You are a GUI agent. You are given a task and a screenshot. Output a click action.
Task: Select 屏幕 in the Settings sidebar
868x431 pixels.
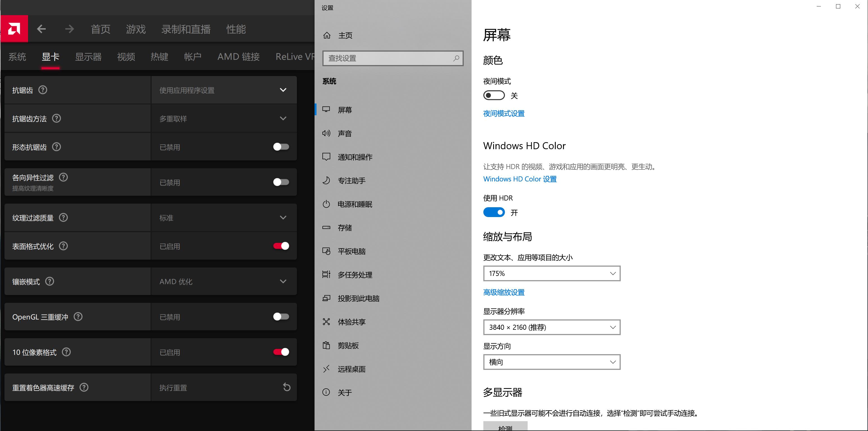tap(345, 110)
